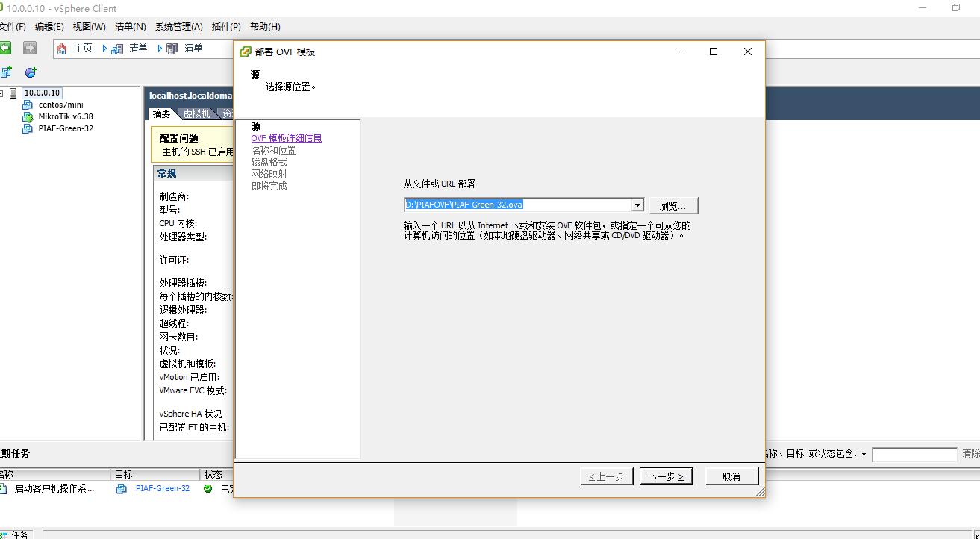Click the PIAF-Green-32 VM icon in tree
980x539 pixels.
(28, 129)
